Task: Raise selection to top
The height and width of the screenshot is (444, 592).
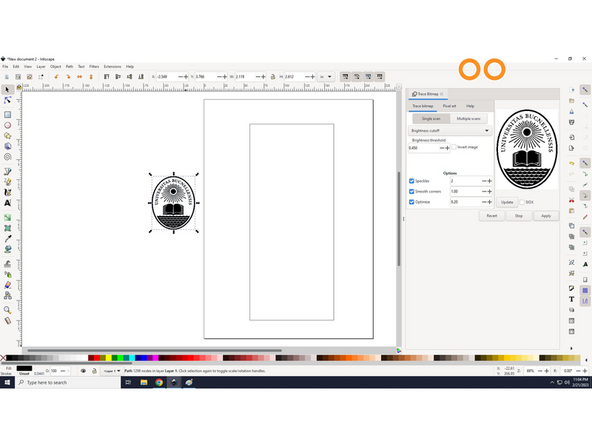Action: (106, 77)
